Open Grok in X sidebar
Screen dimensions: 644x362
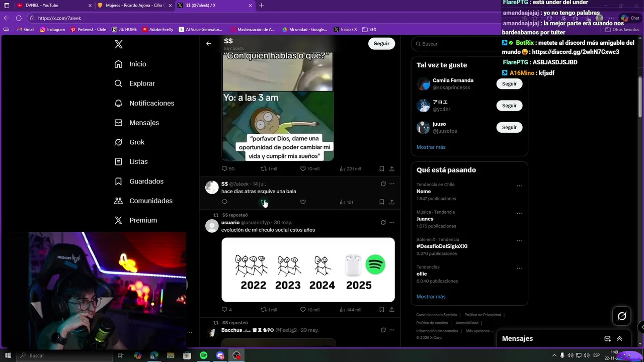(129, 142)
